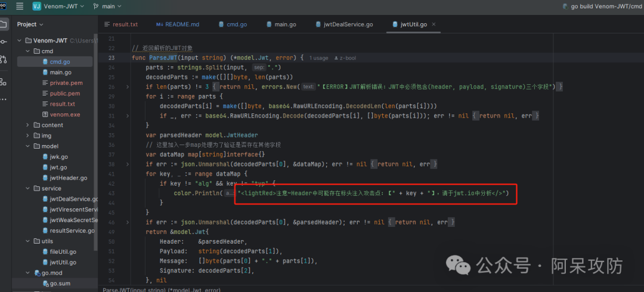Click line number 23 in the gutter
Screen dimensions: 644x292
click(112, 57)
